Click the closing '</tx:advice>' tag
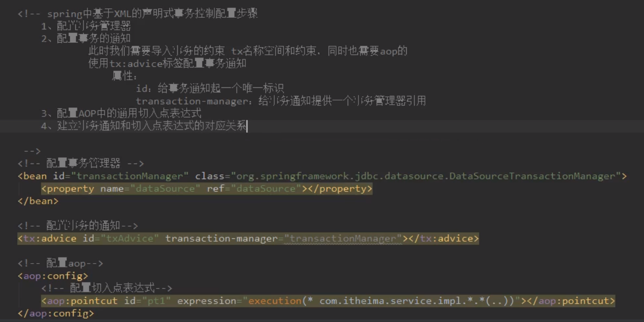The height and width of the screenshot is (322, 644). [444, 238]
